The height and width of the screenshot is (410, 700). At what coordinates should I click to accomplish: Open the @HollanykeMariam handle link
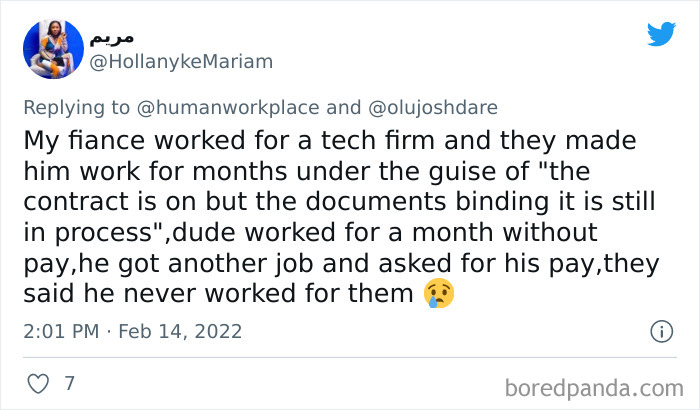180,62
